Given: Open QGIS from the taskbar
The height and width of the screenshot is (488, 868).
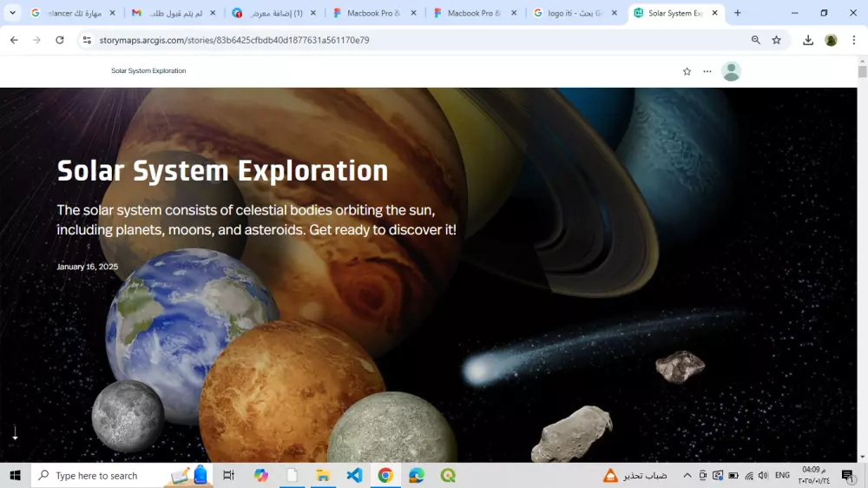Looking at the screenshot, I should (x=448, y=475).
